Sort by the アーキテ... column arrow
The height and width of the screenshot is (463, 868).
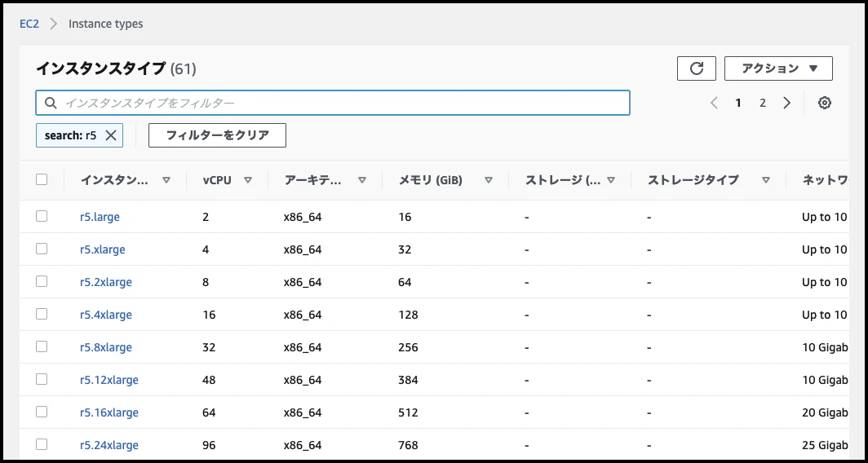[362, 180]
